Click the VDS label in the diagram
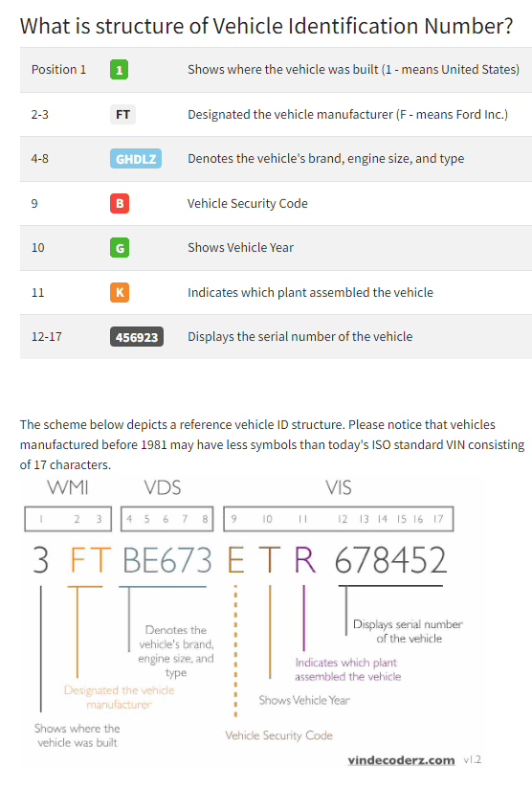Viewport: 532px width, 788px height. [x=163, y=487]
